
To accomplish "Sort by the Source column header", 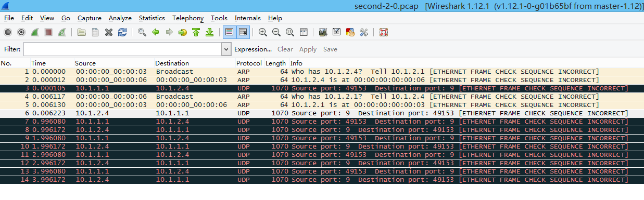I will 85,63.
